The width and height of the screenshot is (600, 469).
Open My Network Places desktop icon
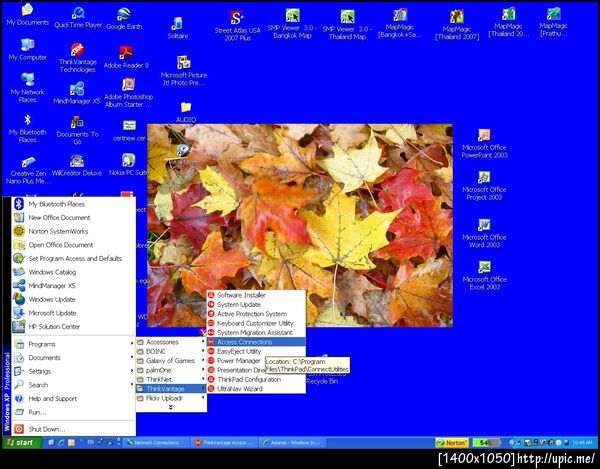28,87
